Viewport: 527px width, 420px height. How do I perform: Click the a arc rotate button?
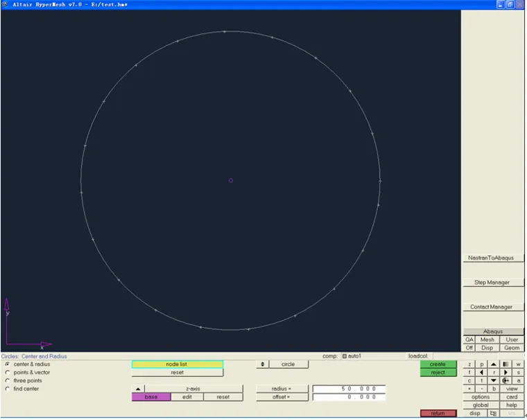pyautogui.click(x=519, y=380)
